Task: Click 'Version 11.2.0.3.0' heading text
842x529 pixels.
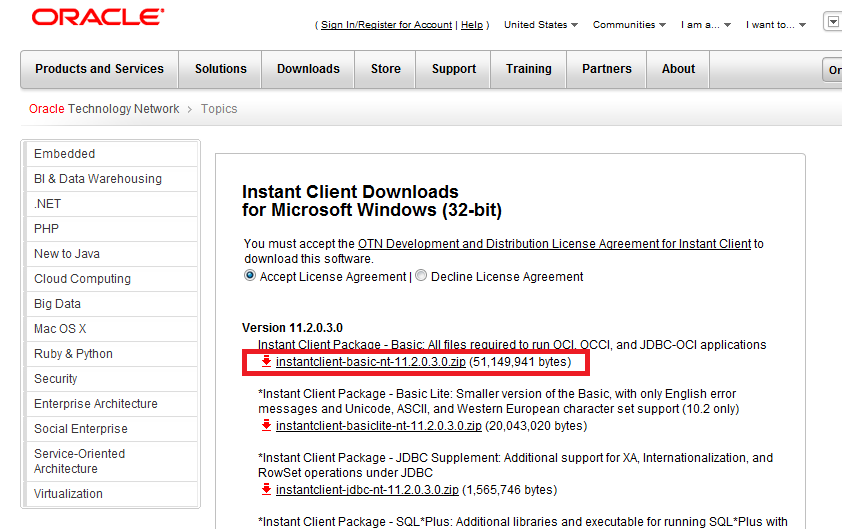Action: [x=292, y=328]
